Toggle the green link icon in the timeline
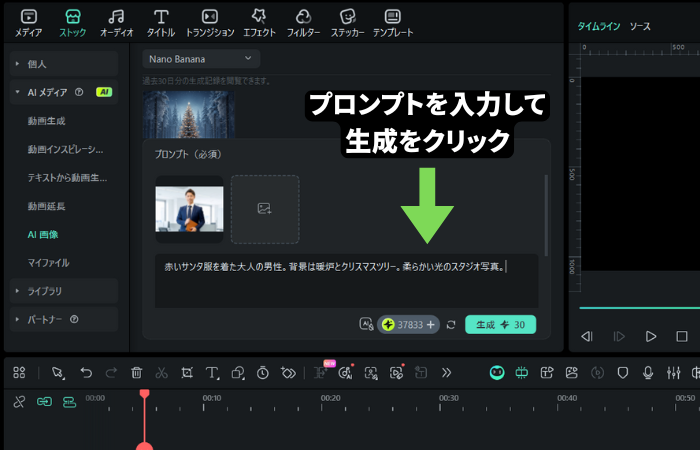The width and height of the screenshot is (700, 450). click(44, 402)
